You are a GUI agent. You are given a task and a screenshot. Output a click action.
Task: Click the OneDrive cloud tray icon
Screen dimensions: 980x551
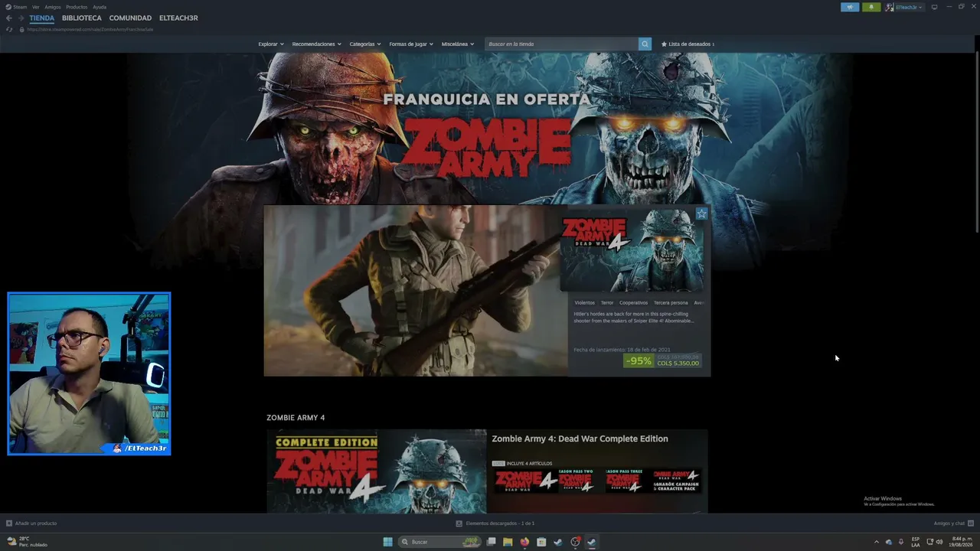[889, 542]
